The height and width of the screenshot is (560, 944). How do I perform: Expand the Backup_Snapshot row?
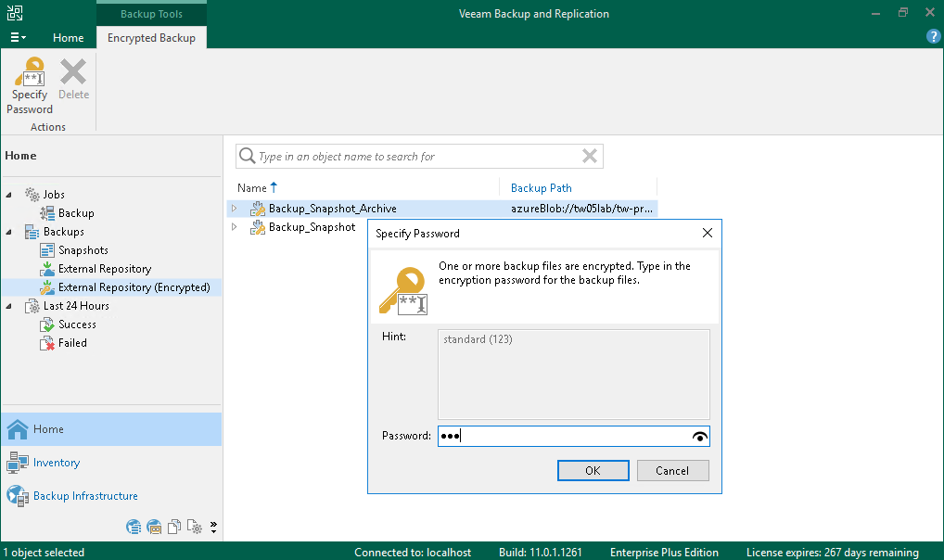(235, 227)
